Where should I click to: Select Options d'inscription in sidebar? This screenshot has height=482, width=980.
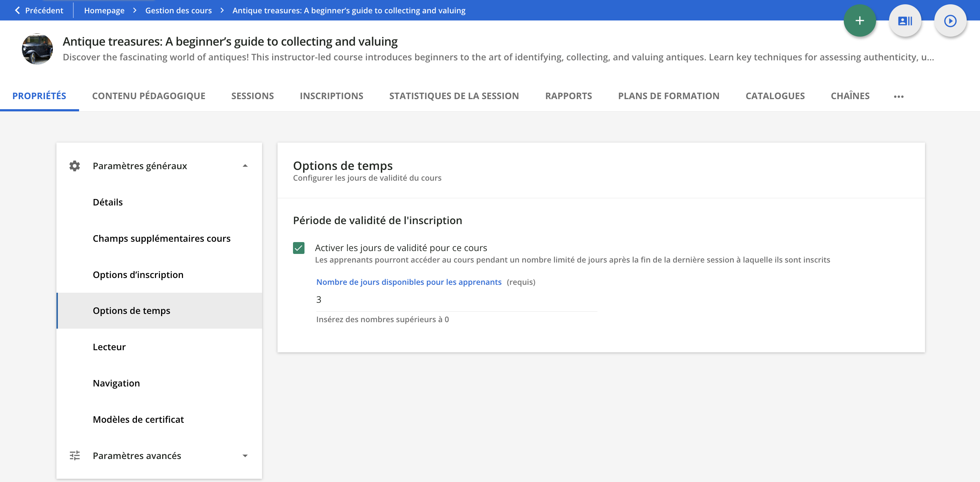click(x=138, y=274)
